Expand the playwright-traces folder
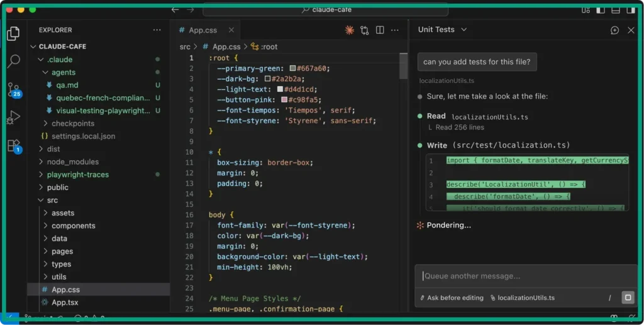644x325 pixels. coord(41,174)
